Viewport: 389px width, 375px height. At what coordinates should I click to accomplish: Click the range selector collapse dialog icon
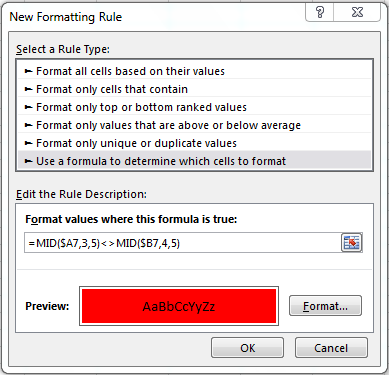coord(351,243)
